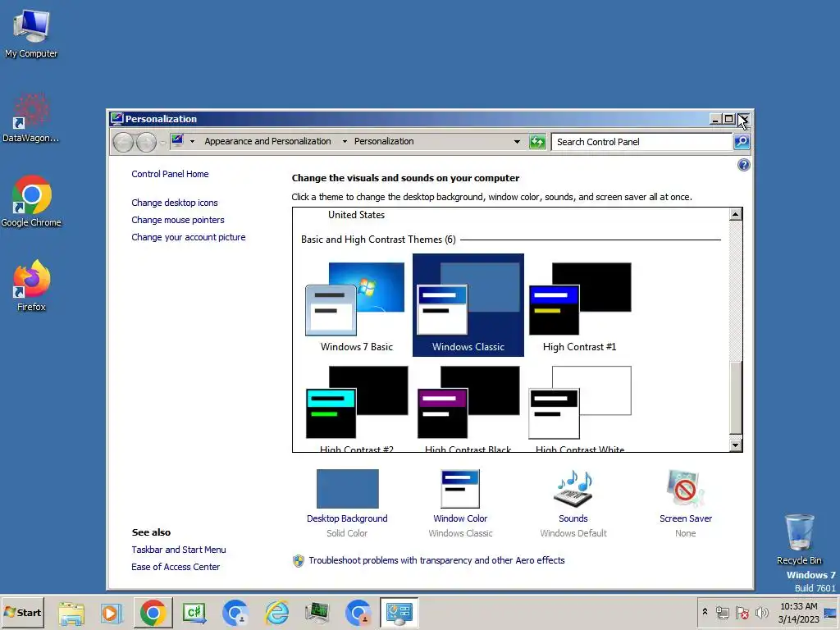Open Sounds settings
Screen dimensions: 840x630
573,503
